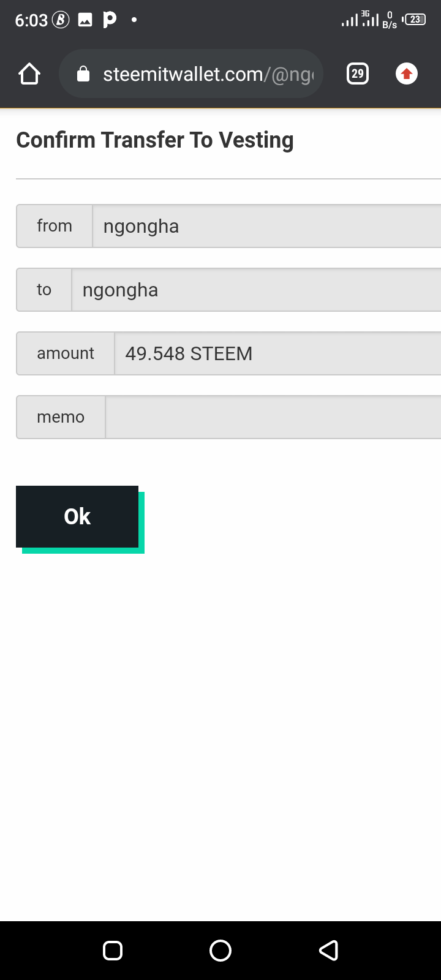Image resolution: width=441 pixels, height=980 pixels.
Task: Tap the memo label
Action: pos(61,417)
